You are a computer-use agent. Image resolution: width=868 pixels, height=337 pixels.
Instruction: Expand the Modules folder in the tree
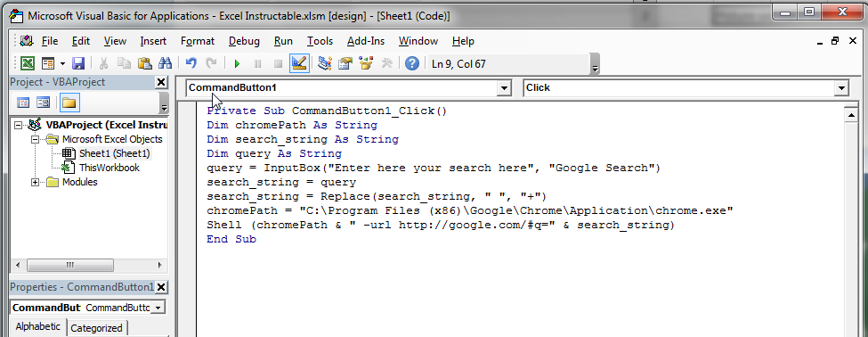[36, 182]
